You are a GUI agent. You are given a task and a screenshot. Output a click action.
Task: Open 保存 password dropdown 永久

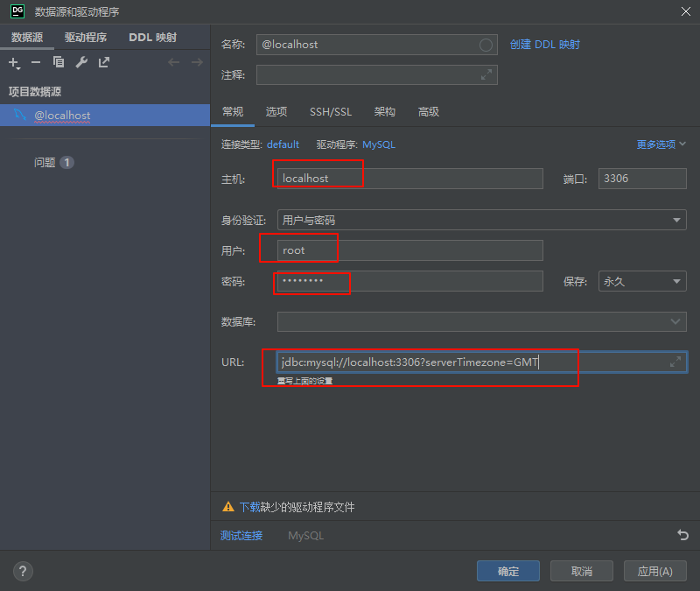click(642, 281)
